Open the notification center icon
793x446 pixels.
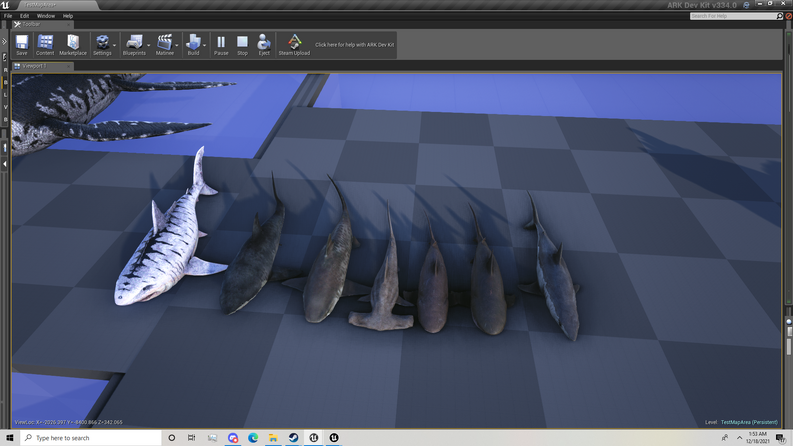pyautogui.click(x=781, y=437)
